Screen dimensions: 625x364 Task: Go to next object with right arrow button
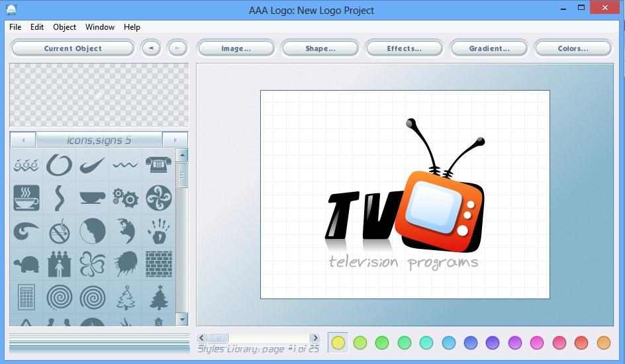pyautogui.click(x=177, y=48)
